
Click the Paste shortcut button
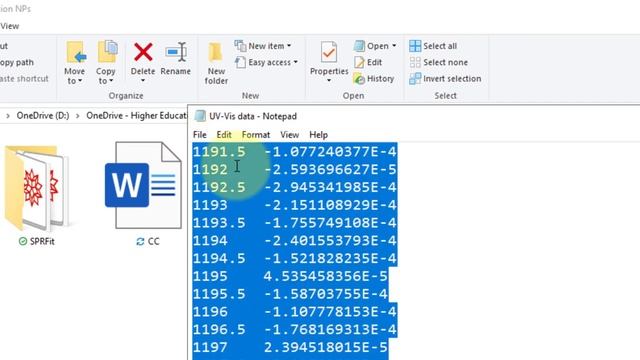[x=24, y=78]
